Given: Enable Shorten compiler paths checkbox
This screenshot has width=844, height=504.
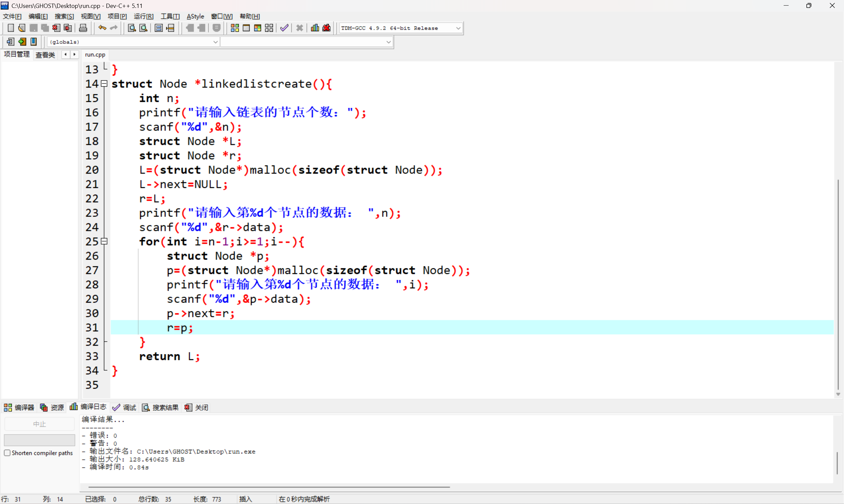Looking at the screenshot, I should 7,453.
